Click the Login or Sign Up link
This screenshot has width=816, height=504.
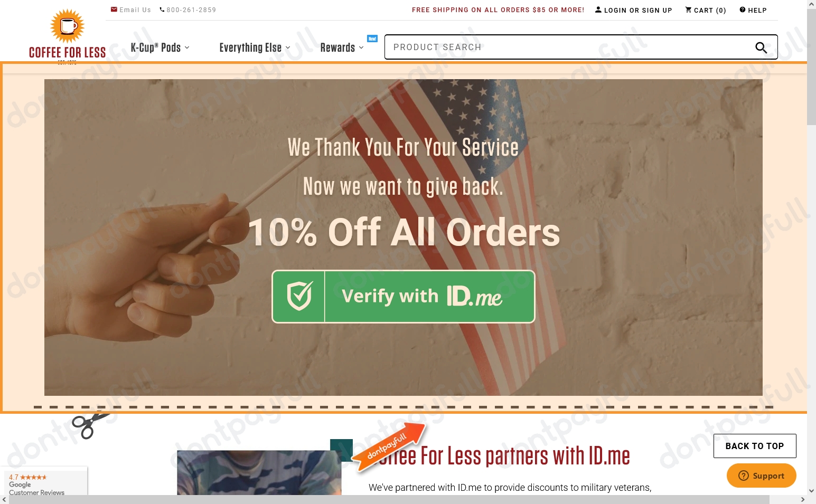point(638,10)
